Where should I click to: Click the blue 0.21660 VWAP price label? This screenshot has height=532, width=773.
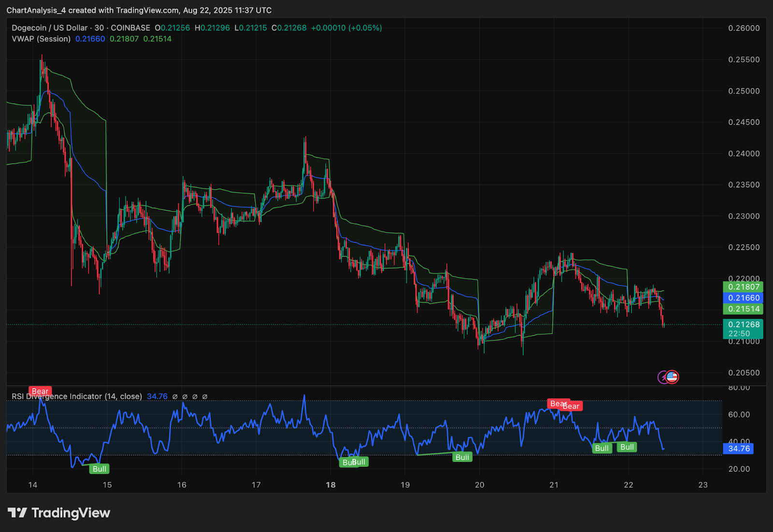tap(744, 298)
